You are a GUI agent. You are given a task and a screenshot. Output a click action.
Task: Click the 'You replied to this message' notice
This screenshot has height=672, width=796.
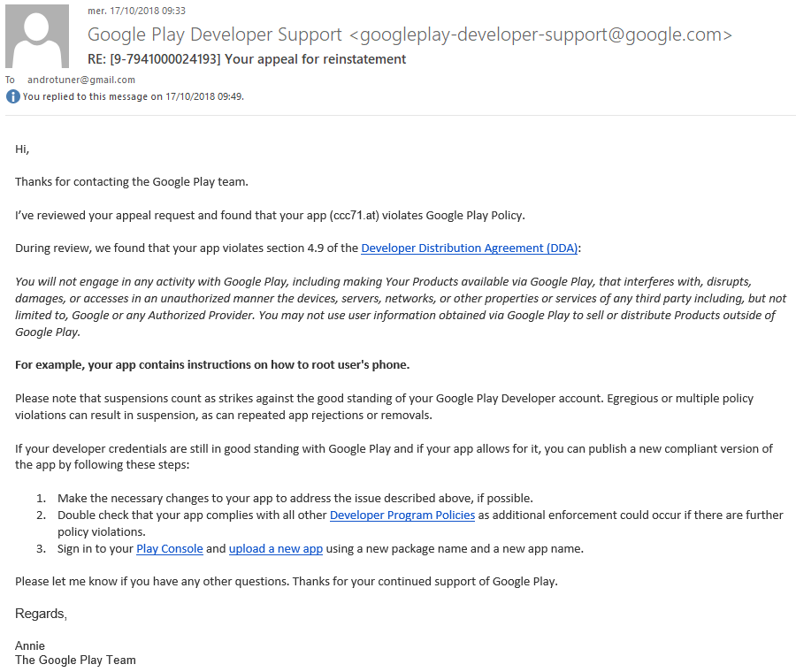[133, 96]
